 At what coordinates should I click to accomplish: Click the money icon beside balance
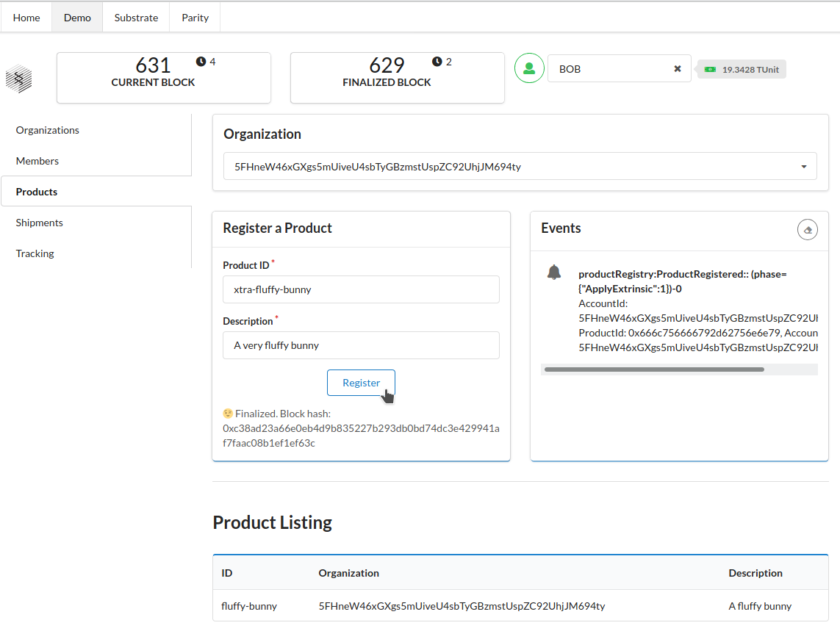coord(711,70)
